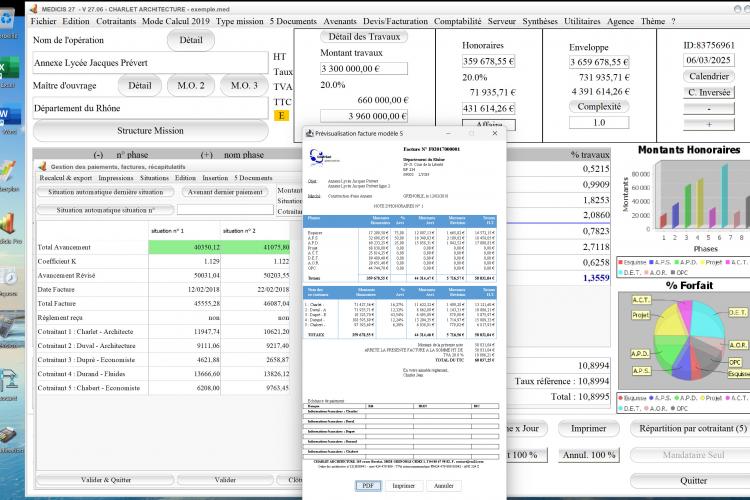Click the Calendrier button
The width and height of the screenshot is (750, 500).
point(709,77)
